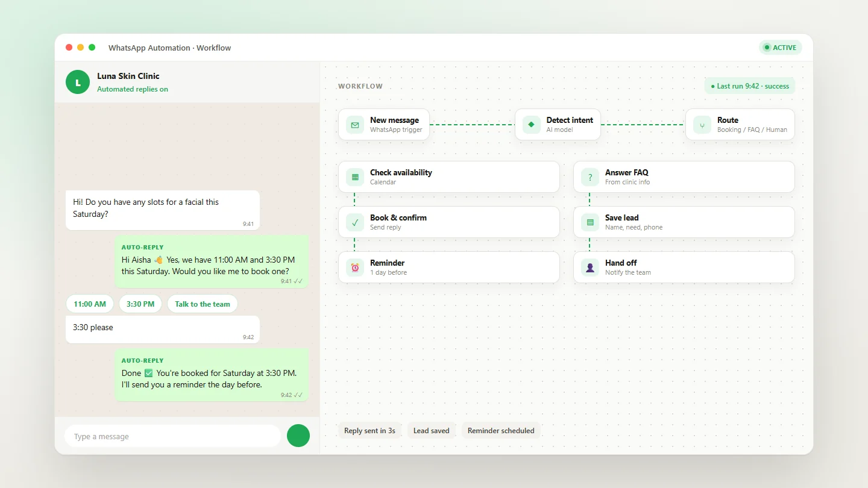Click the checkmark icon on Book & confirm
The width and height of the screenshot is (868, 488).
coord(355,222)
